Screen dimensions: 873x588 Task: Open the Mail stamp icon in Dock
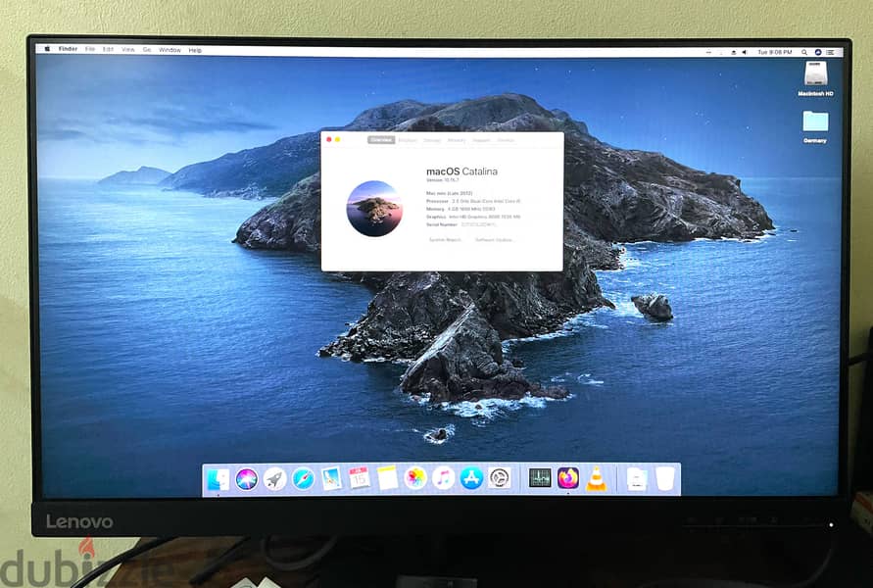(331, 478)
